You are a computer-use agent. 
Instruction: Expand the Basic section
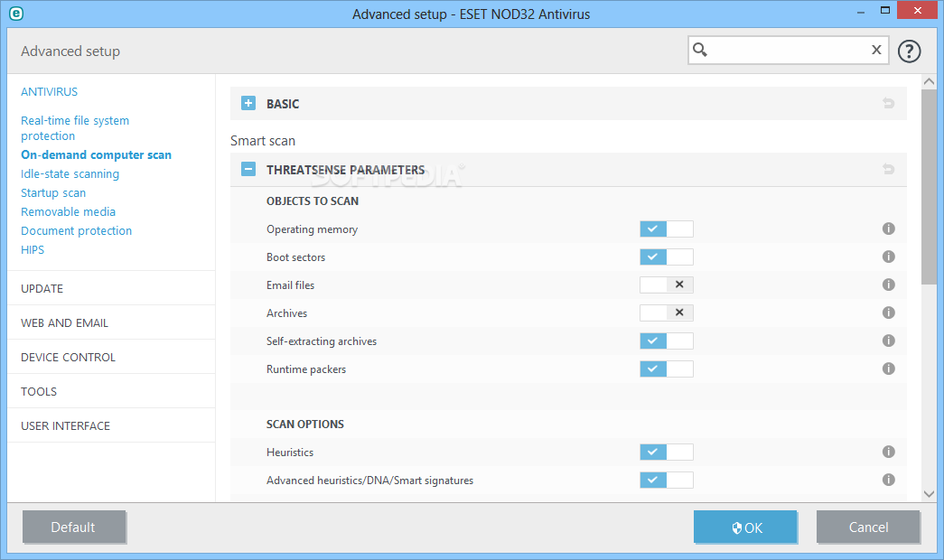coord(248,104)
